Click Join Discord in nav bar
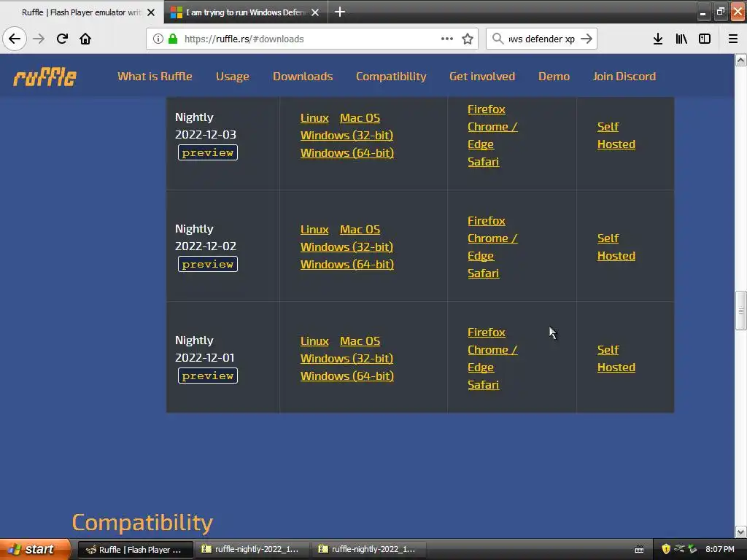The image size is (747, 560). (624, 76)
